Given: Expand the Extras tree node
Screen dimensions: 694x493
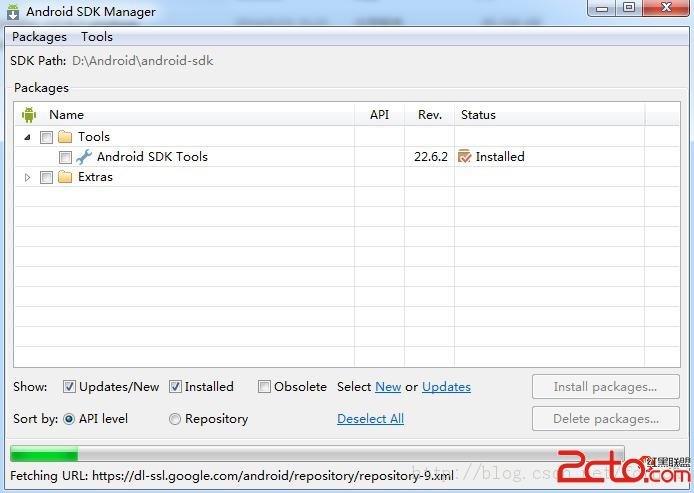Looking at the screenshot, I should coord(27,177).
